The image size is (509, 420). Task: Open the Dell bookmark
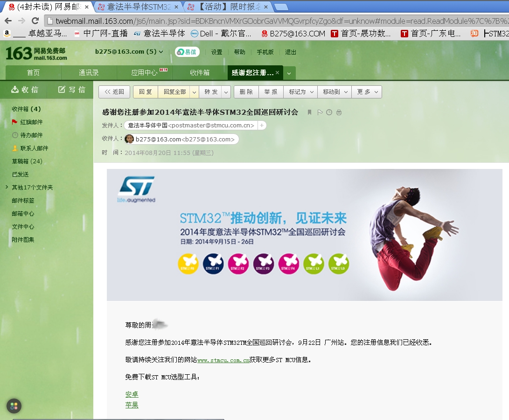[221, 34]
